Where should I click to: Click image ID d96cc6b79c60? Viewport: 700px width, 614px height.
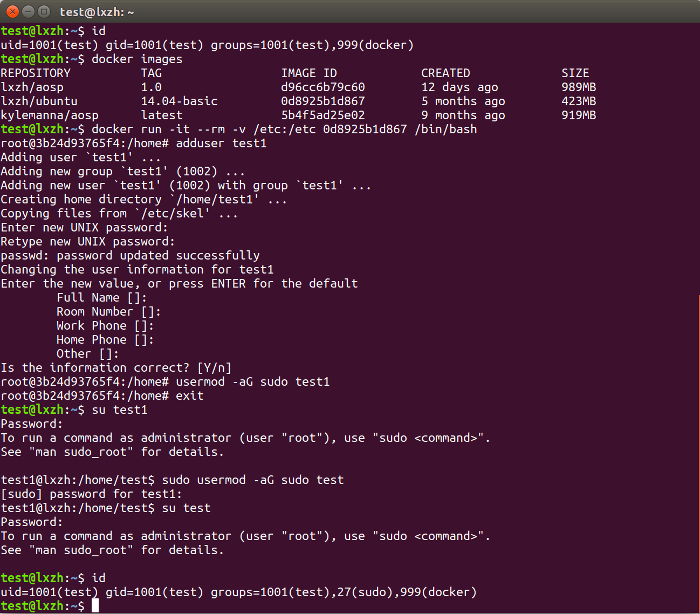click(x=323, y=87)
